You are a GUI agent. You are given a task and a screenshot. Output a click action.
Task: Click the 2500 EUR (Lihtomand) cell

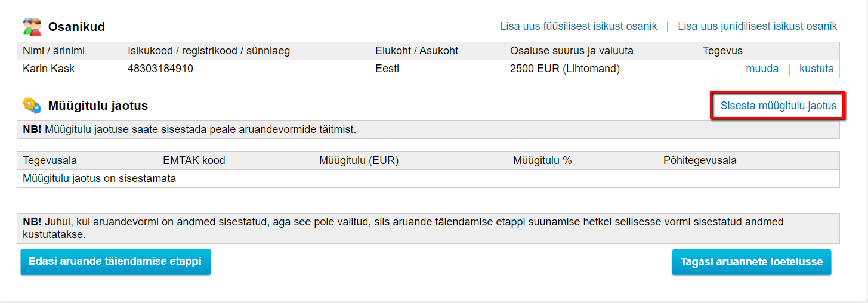click(x=565, y=69)
